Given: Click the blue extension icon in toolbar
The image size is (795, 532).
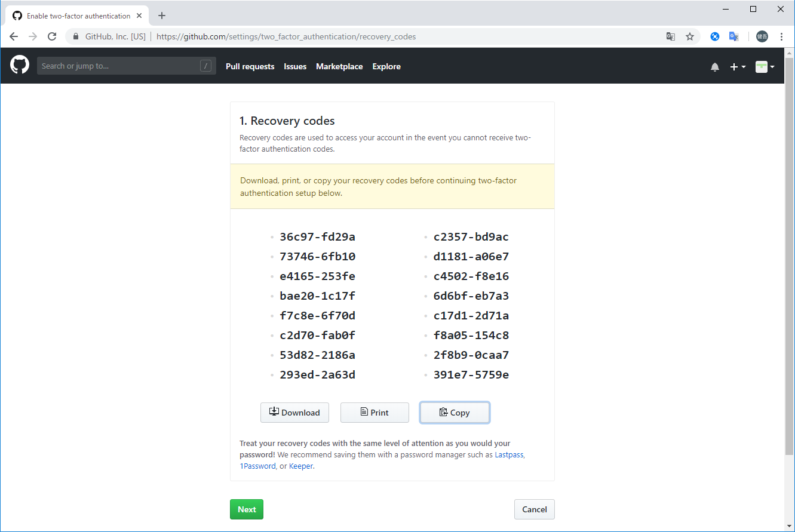Looking at the screenshot, I should 715,36.
